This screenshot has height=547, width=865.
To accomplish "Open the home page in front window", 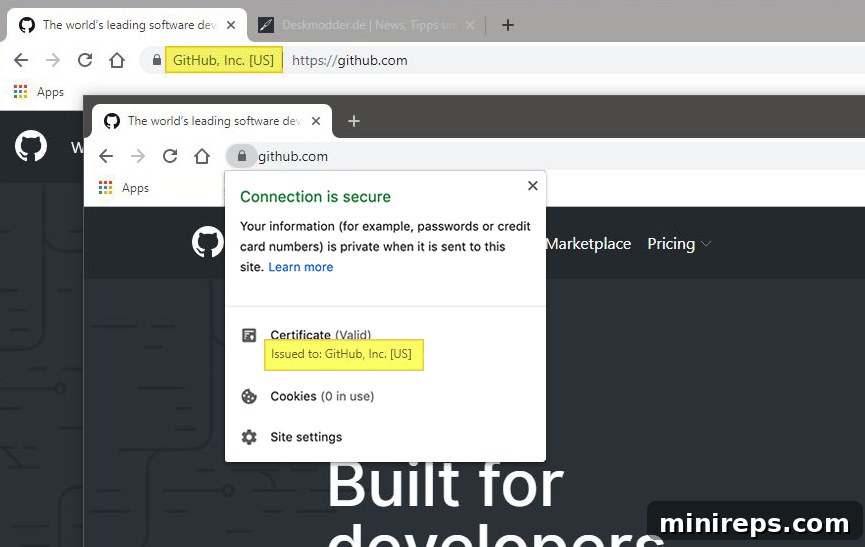I will tap(202, 156).
